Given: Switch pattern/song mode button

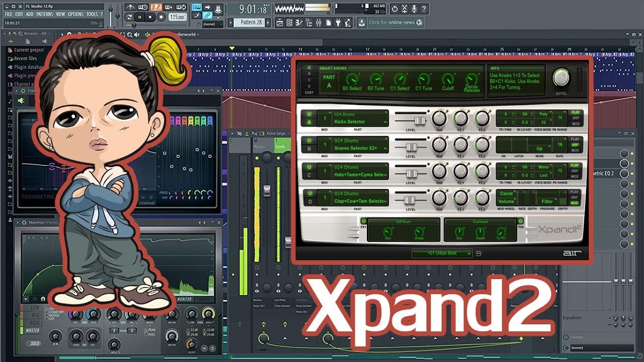Looking at the screenshot, I should (129, 17).
